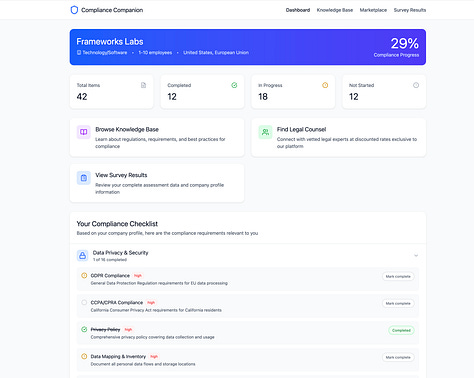Mark GDPR Compliance as complete

pos(398,276)
